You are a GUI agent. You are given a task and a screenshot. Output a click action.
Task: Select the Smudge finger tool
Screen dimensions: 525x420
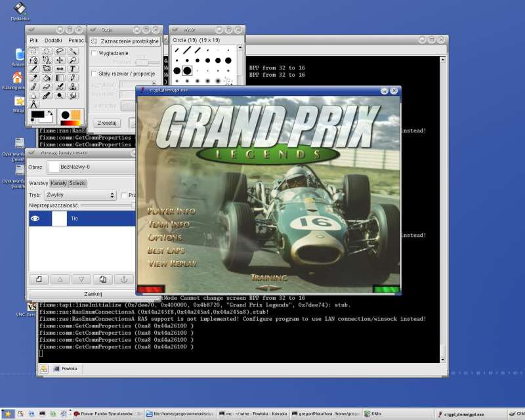[73, 96]
